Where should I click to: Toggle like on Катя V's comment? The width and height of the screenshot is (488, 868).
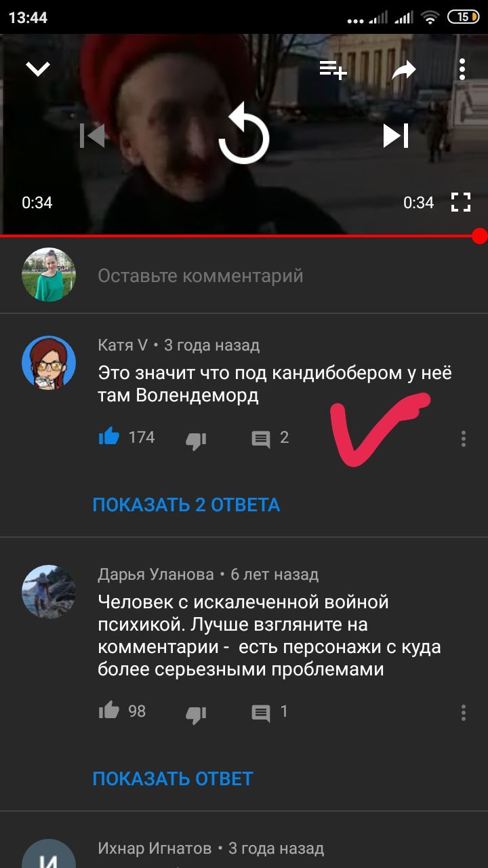(108, 437)
